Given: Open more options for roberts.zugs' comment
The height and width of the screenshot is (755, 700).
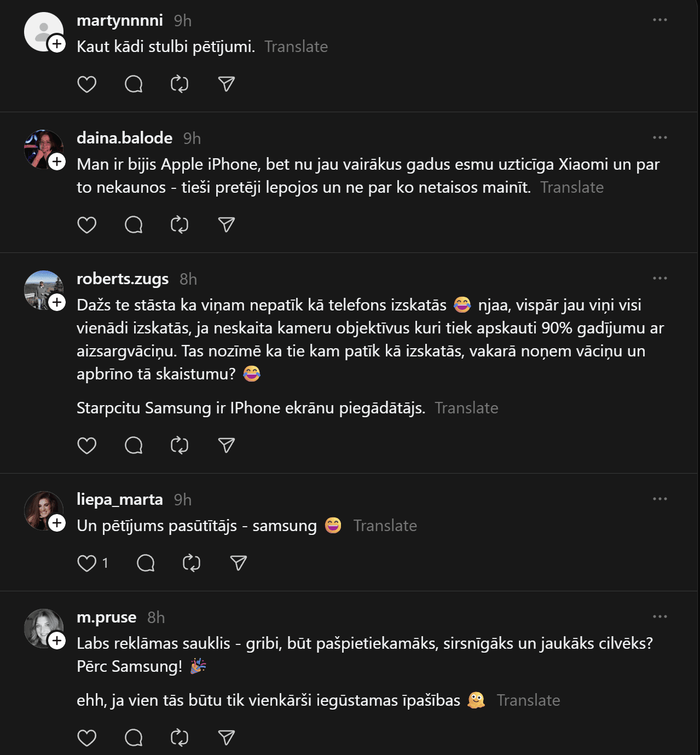Looking at the screenshot, I should pyautogui.click(x=659, y=279).
